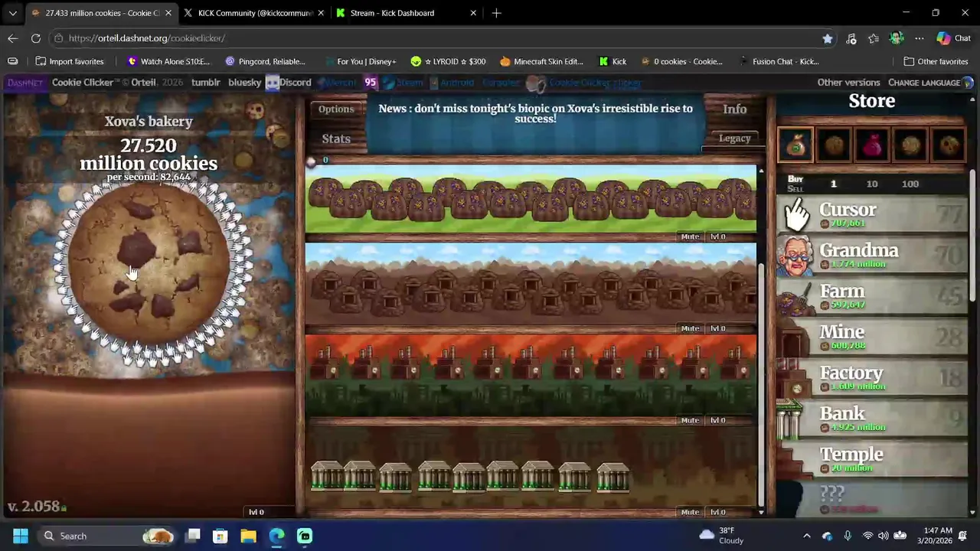Buy the first store upgrade with green bag icon

click(795, 145)
